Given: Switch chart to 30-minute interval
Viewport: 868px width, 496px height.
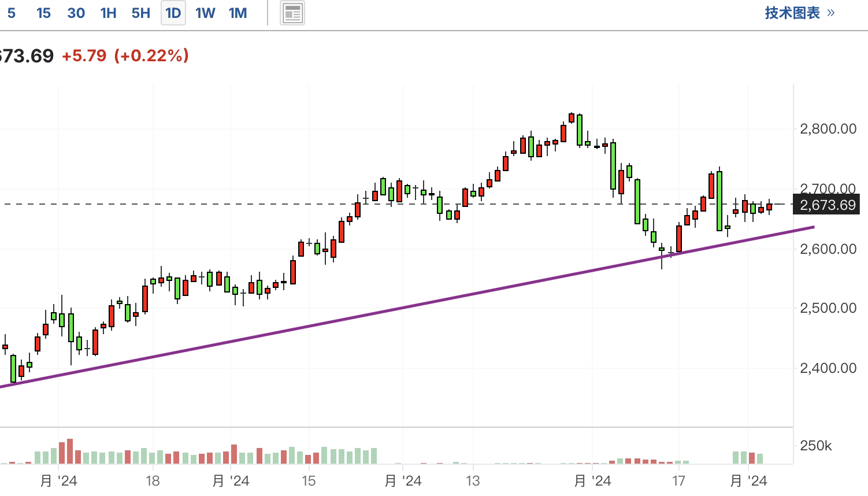Looking at the screenshot, I should point(76,13).
